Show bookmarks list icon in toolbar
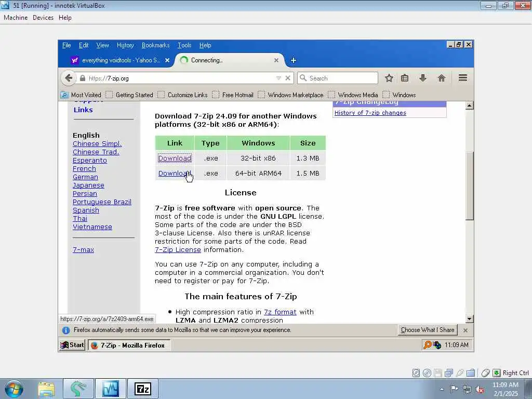The image size is (532, 399). tap(405, 78)
